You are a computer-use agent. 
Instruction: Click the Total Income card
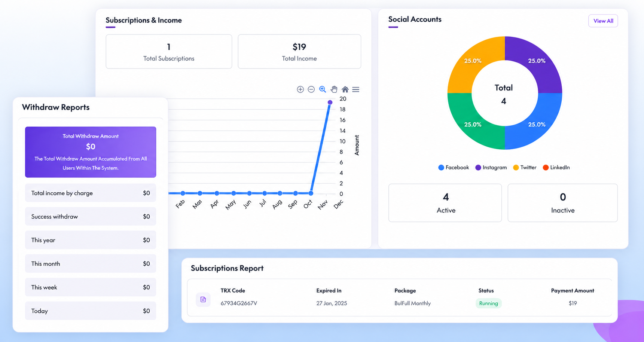click(299, 52)
